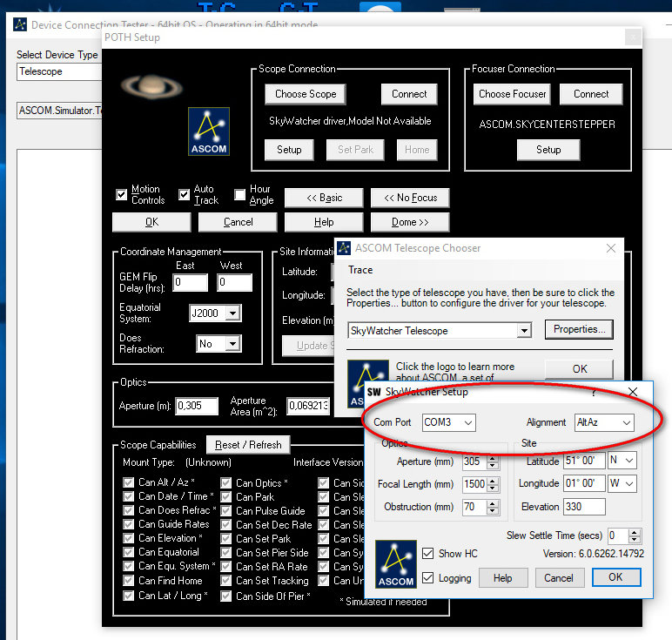Click Aperture Area 0,069213 field
Image resolution: width=672 pixels, height=640 pixels.
[x=308, y=406]
